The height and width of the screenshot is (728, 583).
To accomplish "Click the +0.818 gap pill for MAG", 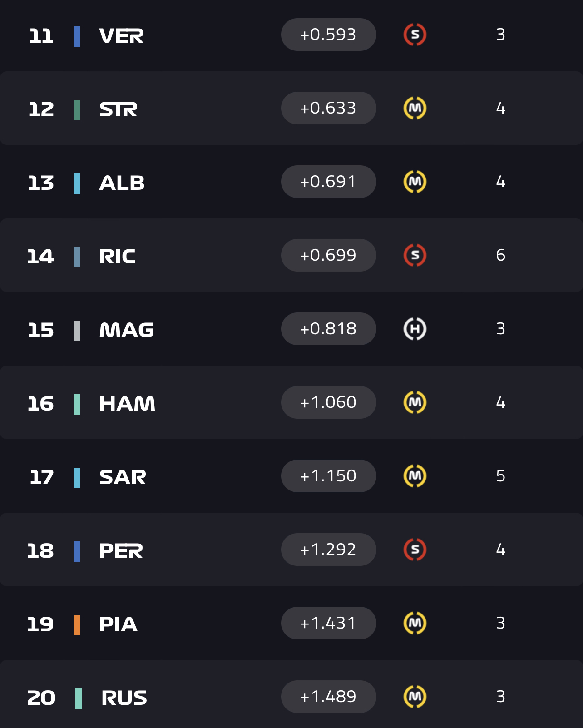I will tap(328, 329).
